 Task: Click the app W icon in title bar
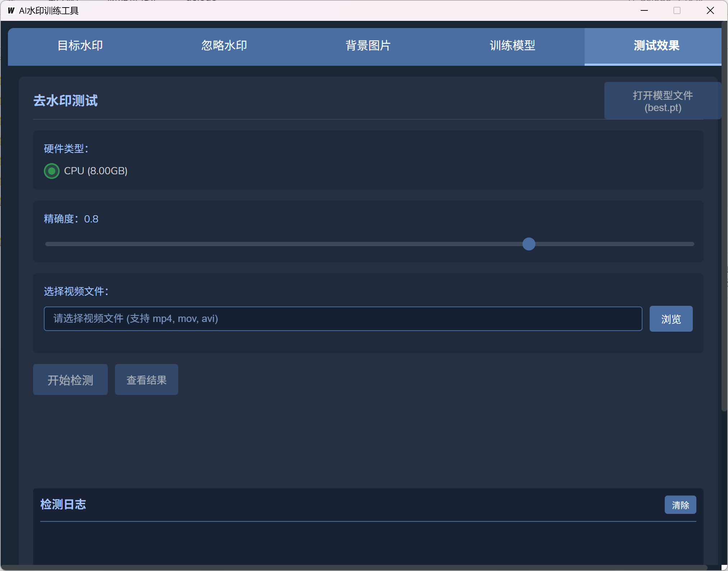11,10
